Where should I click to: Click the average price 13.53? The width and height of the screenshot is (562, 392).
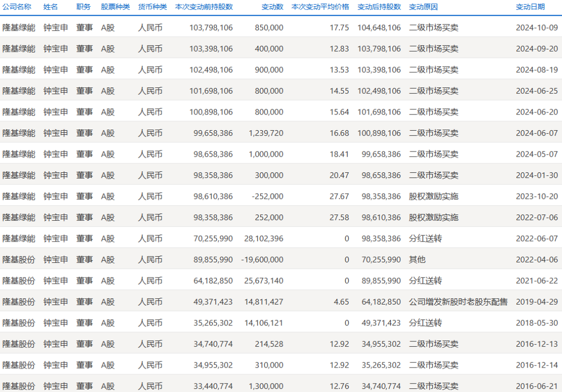point(339,70)
